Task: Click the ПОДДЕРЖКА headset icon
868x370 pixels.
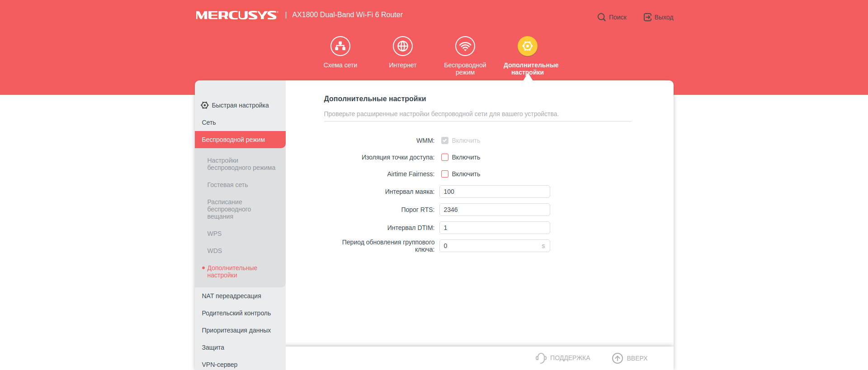Action: (x=541, y=358)
